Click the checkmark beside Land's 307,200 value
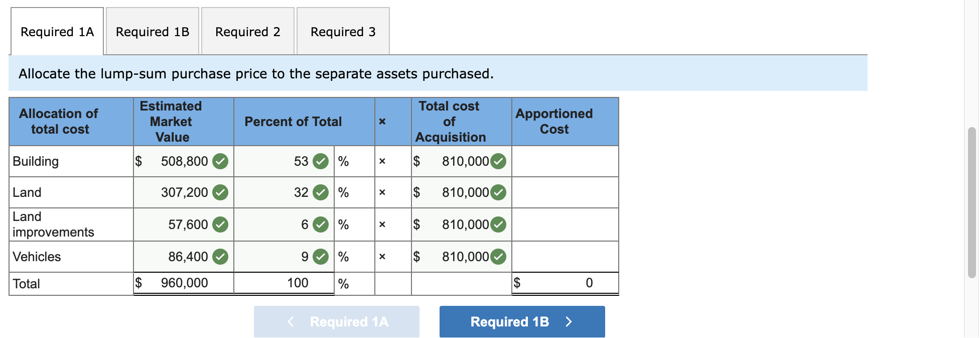The height and width of the screenshot is (338, 980). click(x=220, y=192)
